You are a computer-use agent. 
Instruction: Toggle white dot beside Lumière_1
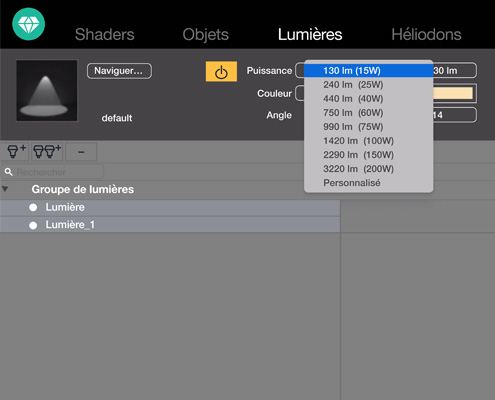(x=33, y=226)
